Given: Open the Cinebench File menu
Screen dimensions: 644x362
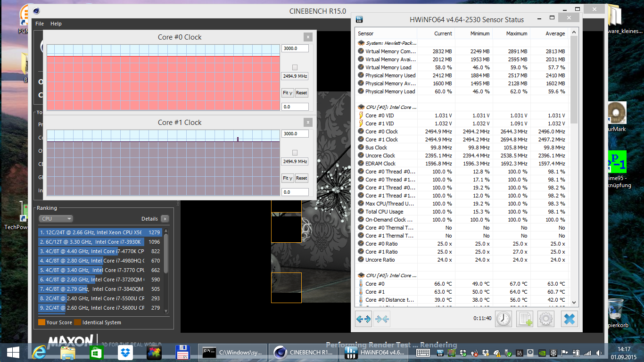Looking at the screenshot, I should click(40, 24).
